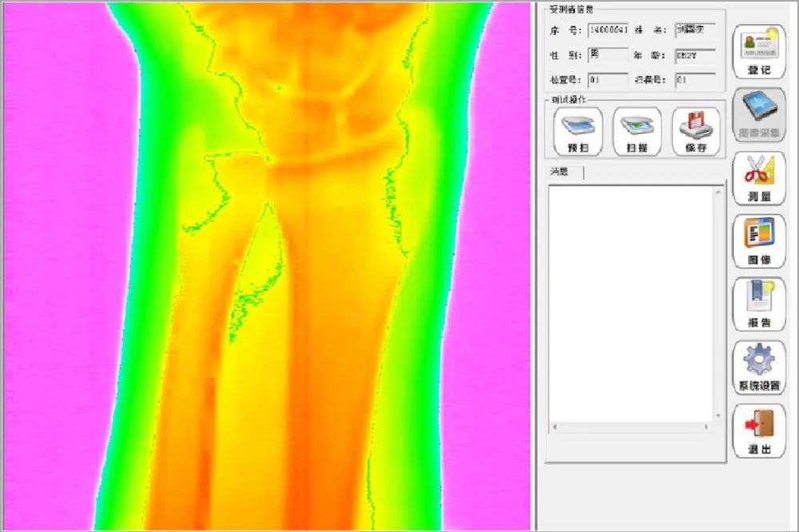The image size is (799, 532).
Task: Click 保存 to save the scan
Action: 696,132
